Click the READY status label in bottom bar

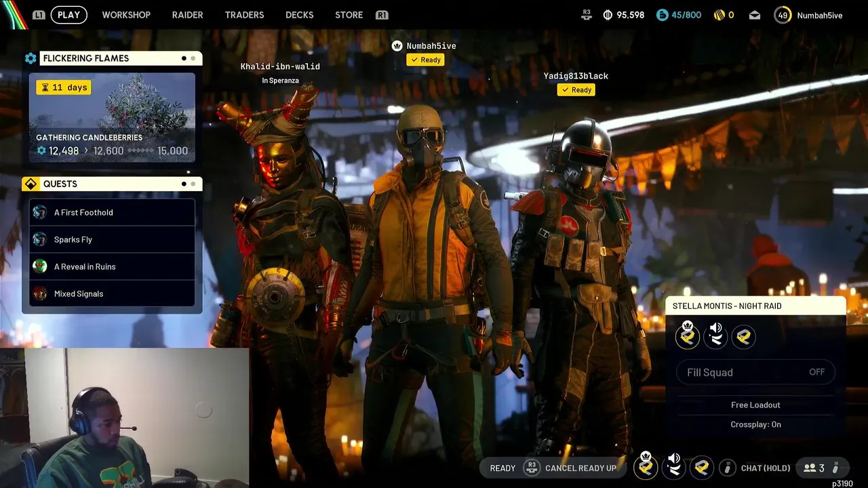[x=502, y=468]
